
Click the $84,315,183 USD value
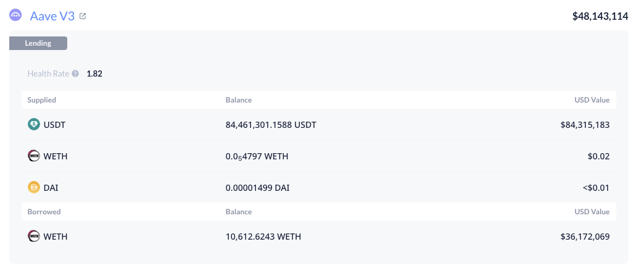point(585,124)
